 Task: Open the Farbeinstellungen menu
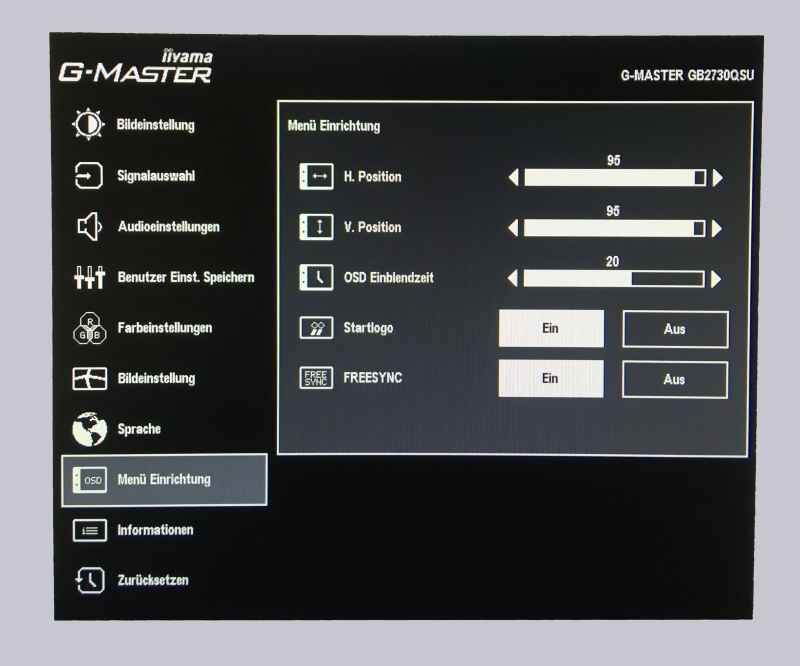coord(164,328)
